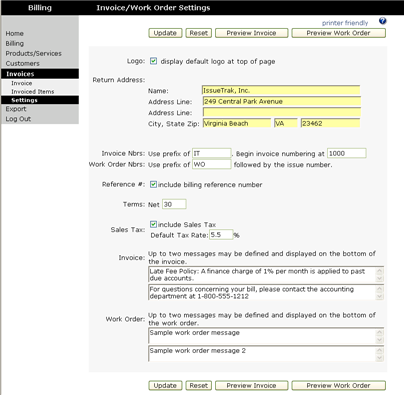This screenshot has width=404, height=395.
Task: Open Customers sidebar item
Action: (x=22, y=63)
